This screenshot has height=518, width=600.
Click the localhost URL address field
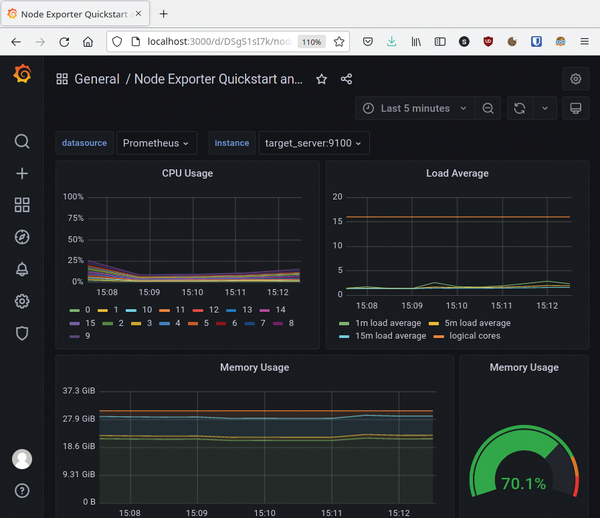[x=218, y=42]
